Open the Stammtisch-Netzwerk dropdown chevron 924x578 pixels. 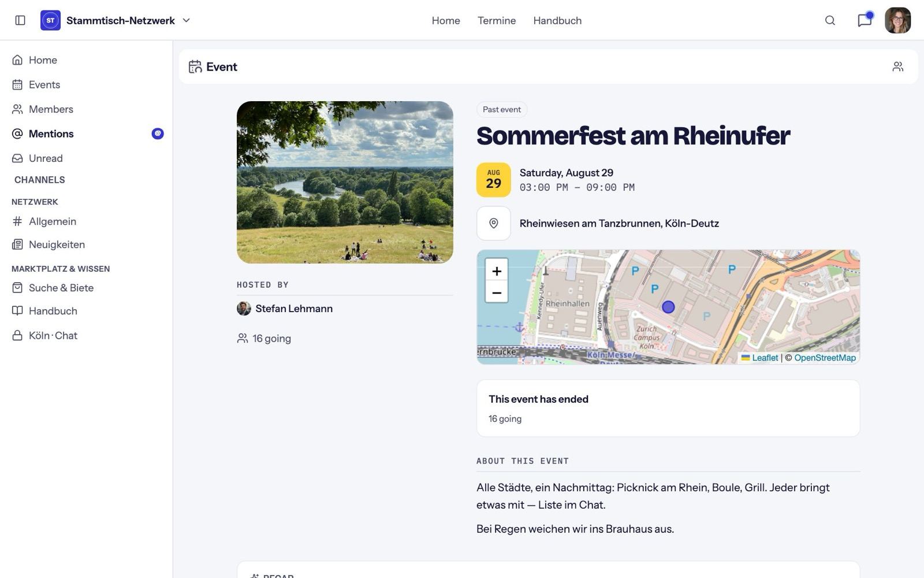(186, 20)
